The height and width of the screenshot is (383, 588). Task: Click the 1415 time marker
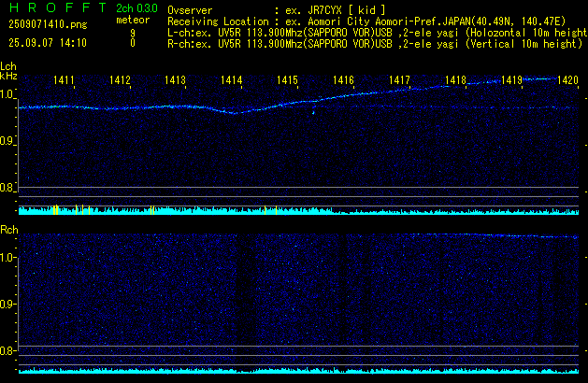(x=287, y=80)
